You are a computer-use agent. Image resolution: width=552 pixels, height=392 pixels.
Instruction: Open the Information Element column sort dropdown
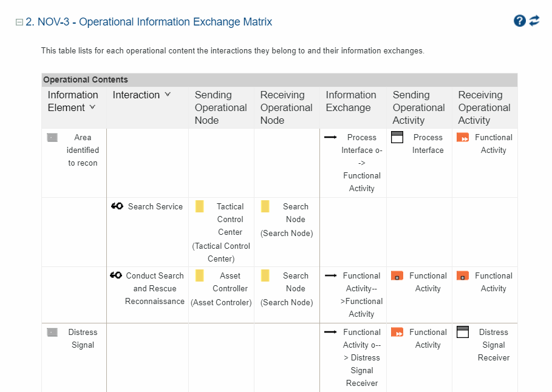[92, 107]
